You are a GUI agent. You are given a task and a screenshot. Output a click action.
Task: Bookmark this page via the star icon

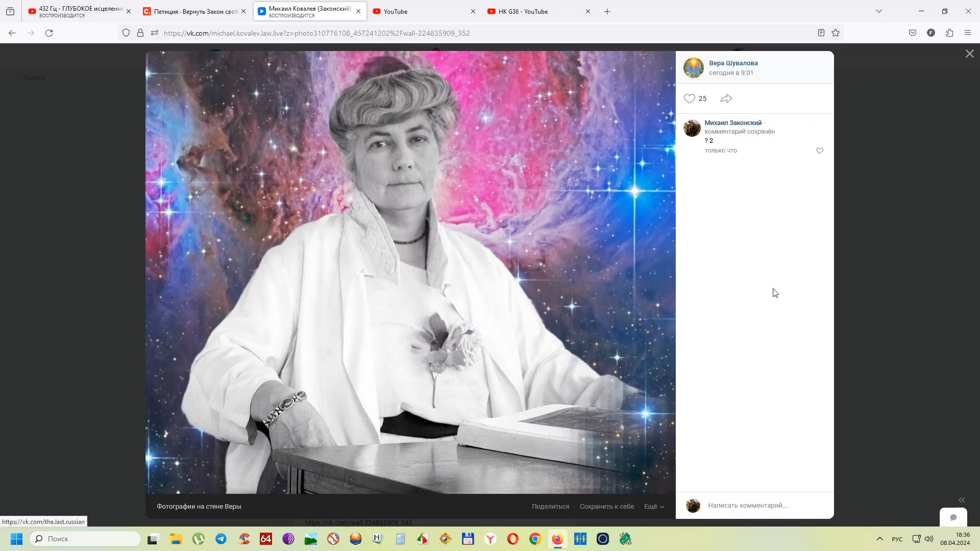(x=836, y=33)
